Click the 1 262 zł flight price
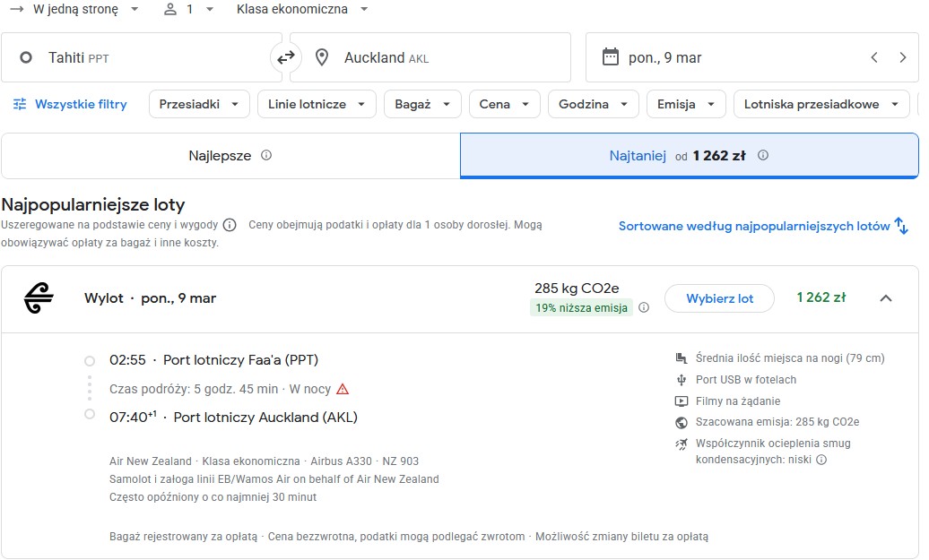The image size is (929, 560). tap(821, 297)
